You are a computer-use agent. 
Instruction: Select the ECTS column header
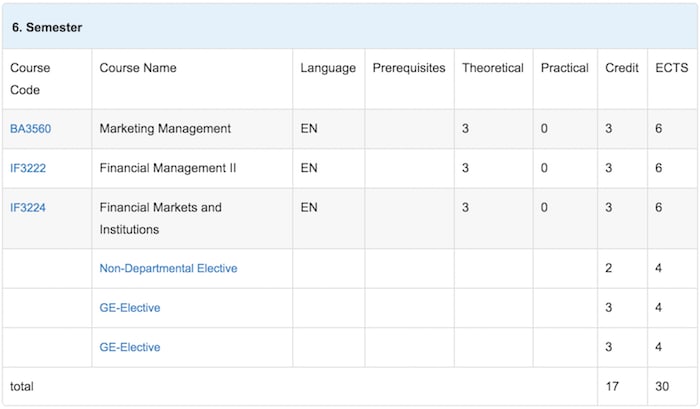[672, 68]
